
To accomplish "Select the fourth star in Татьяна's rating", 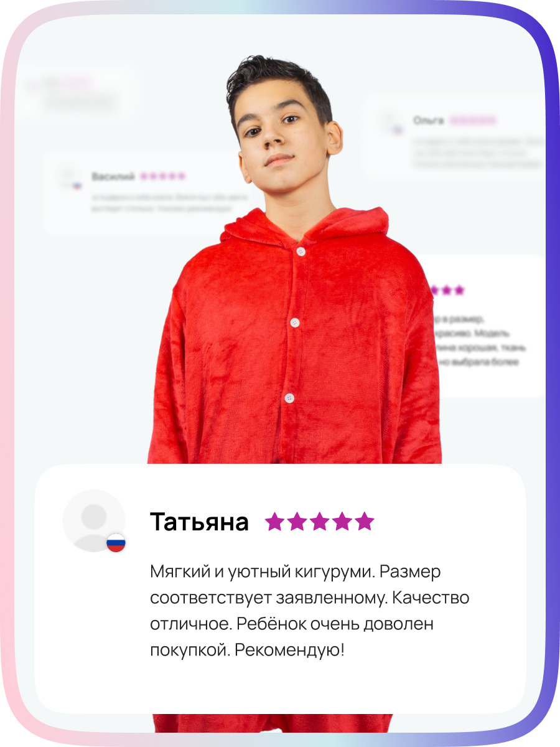I will [342, 522].
